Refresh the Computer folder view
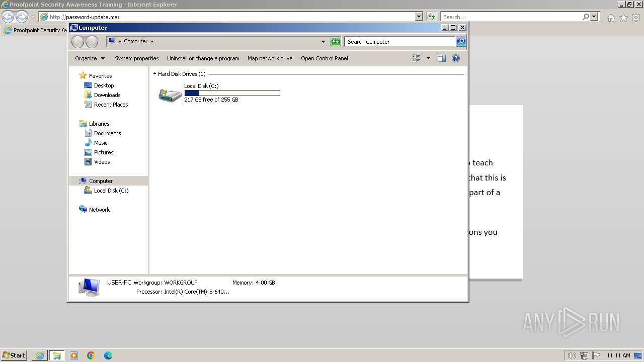This screenshot has height=362, width=644. [x=336, y=42]
